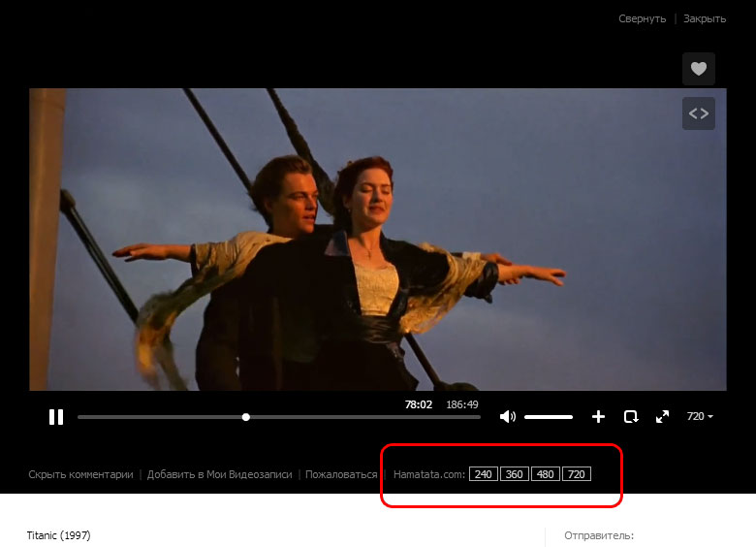Mute the audio with speaker icon
The height and width of the screenshot is (547, 756).
508,416
